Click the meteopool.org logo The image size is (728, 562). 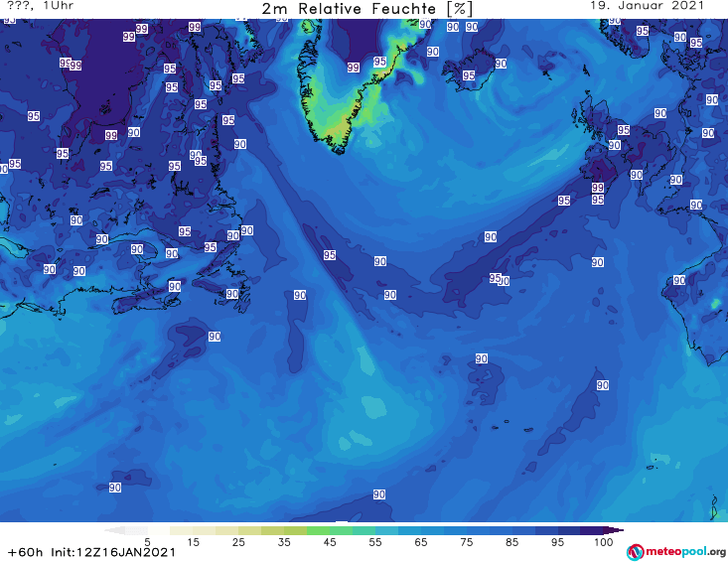tap(676, 552)
